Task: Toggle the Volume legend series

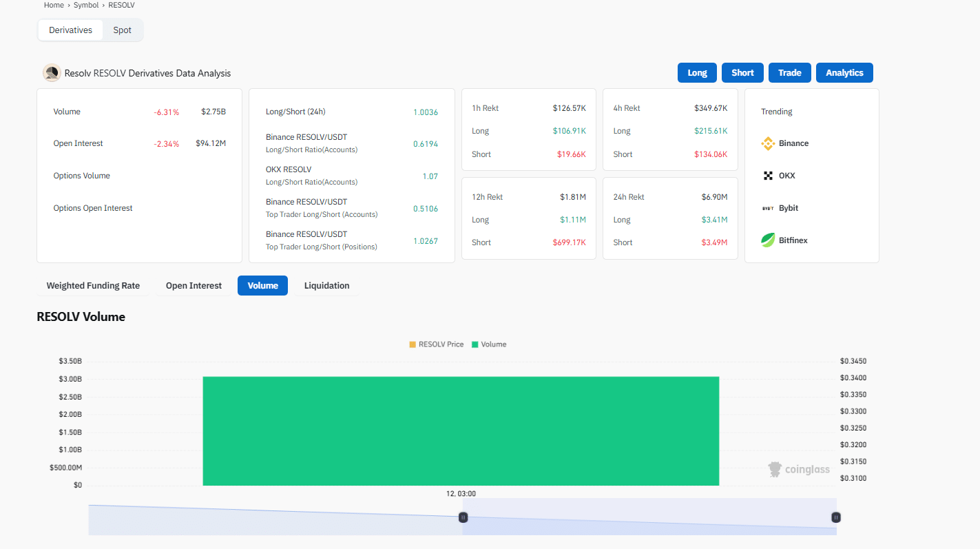Action: [x=489, y=344]
